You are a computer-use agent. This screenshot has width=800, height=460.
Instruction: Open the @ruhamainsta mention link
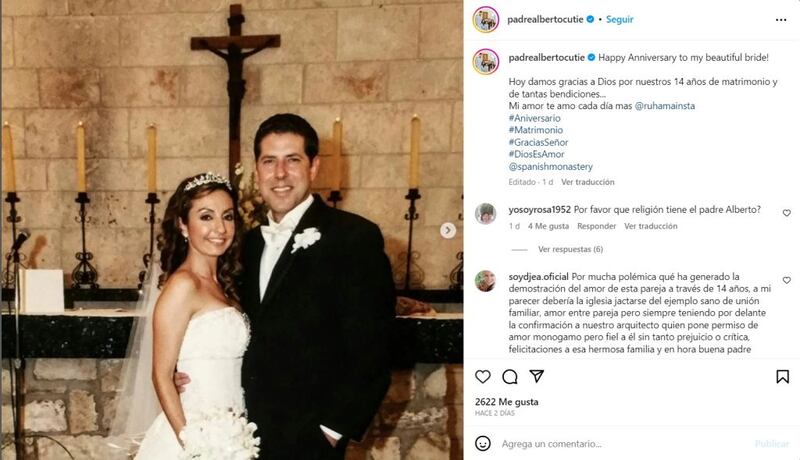(x=664, y=106)
